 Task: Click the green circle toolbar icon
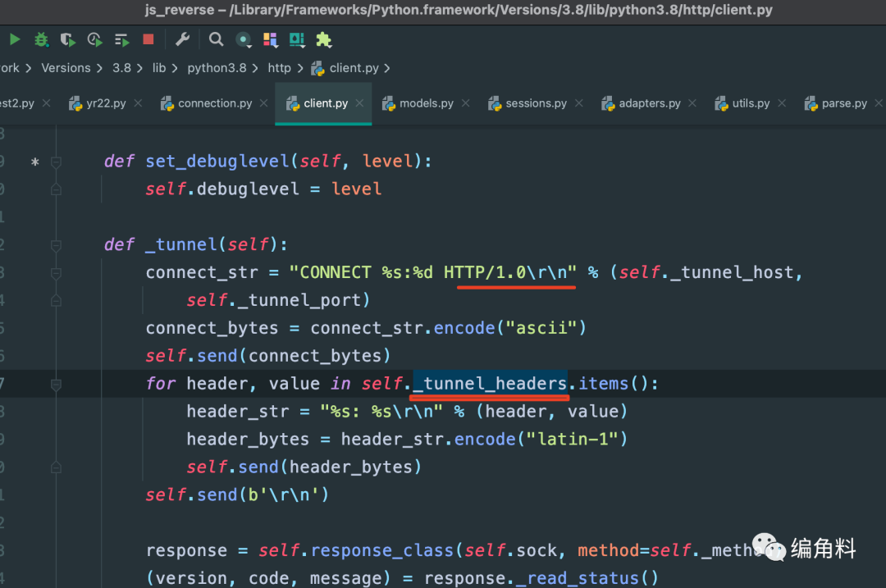coord(244,39)
